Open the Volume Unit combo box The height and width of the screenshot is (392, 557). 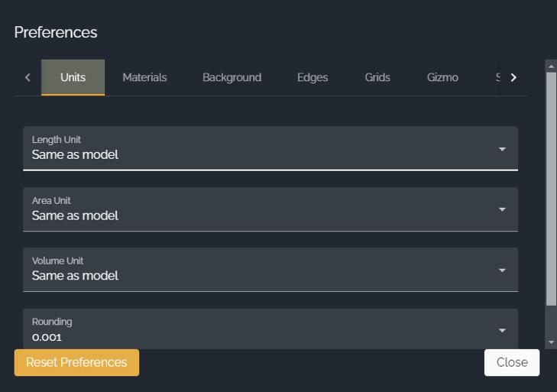[260, 269]
